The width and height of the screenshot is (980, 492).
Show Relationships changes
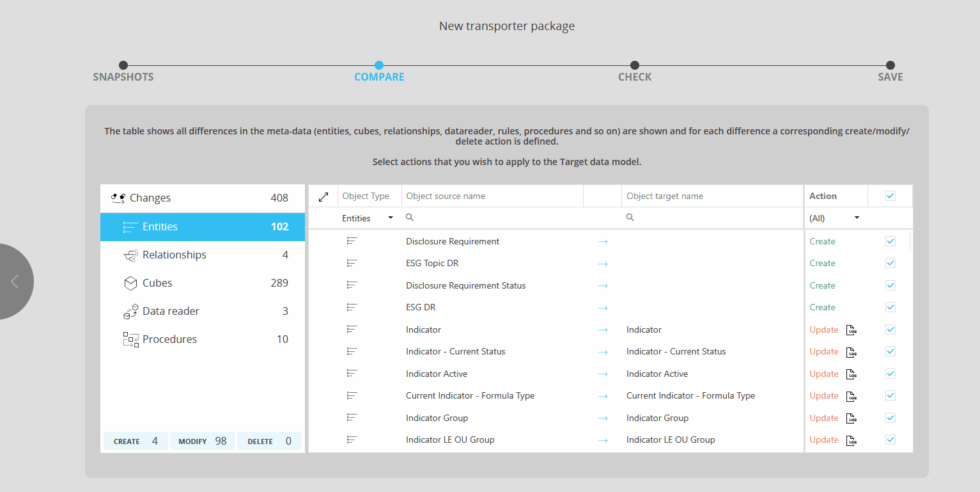[x=203, y=255]
